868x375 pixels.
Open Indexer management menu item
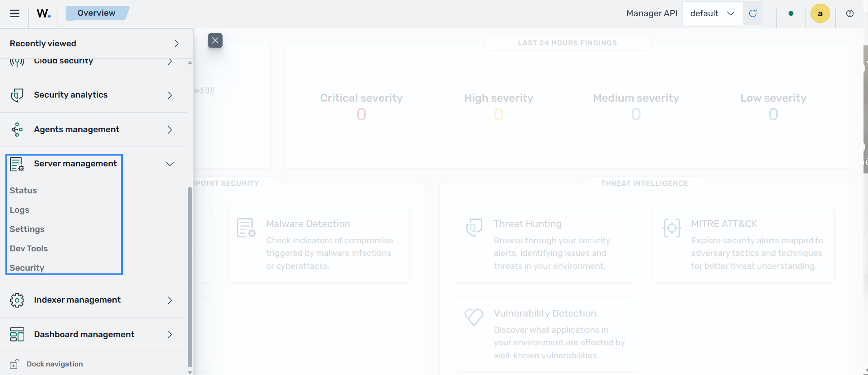click(x=77, y=300)
